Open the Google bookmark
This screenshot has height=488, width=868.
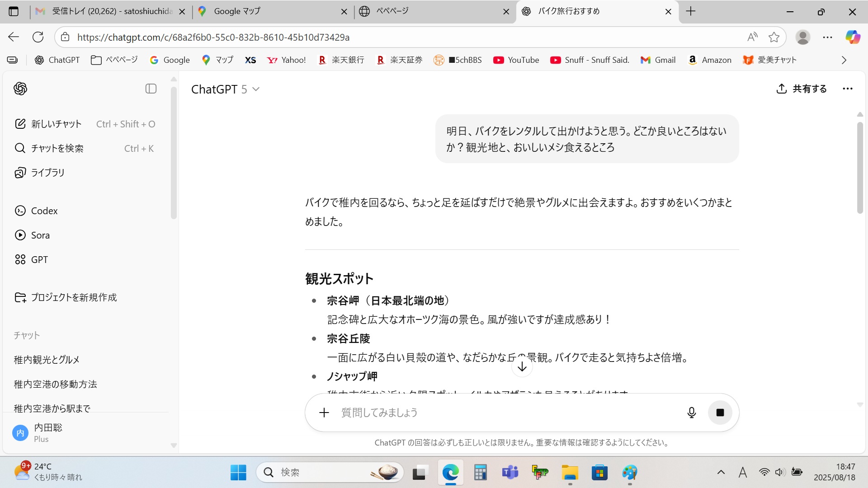pyautogui.click(x=170, y=60)
